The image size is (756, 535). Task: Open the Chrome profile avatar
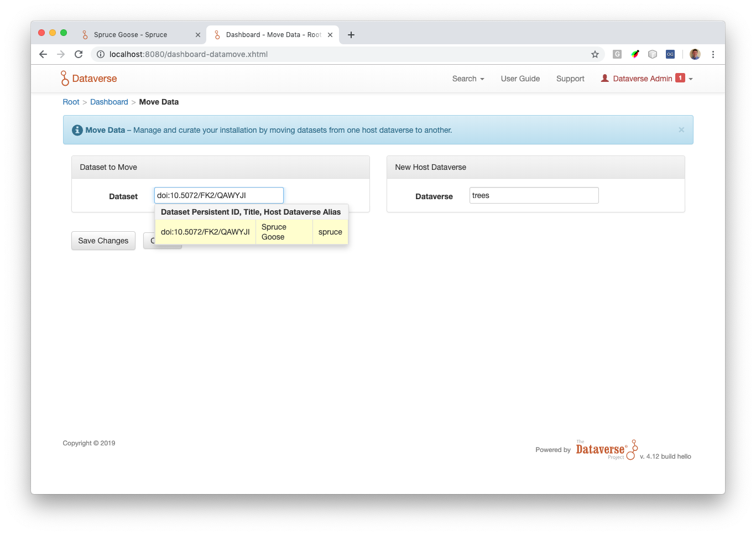(695, 54)
